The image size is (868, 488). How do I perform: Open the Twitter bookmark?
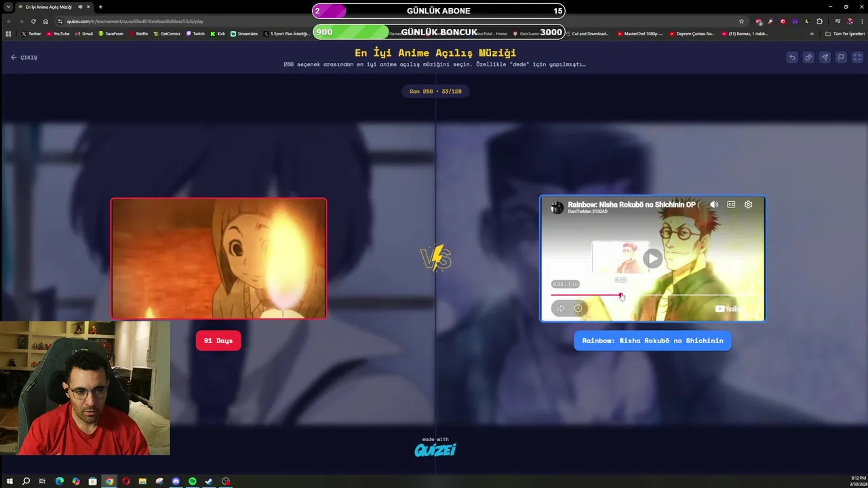31,34
